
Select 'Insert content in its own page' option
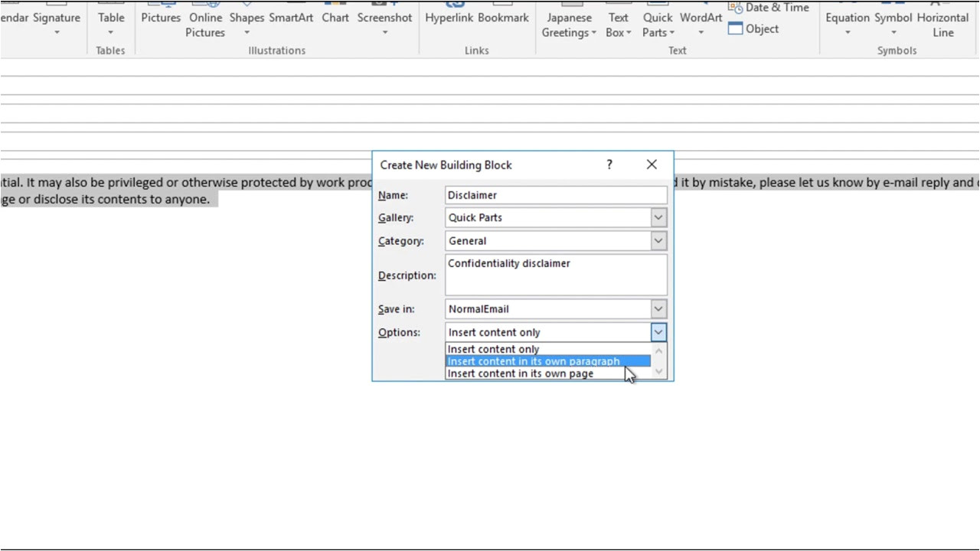[x=521, y=373]
